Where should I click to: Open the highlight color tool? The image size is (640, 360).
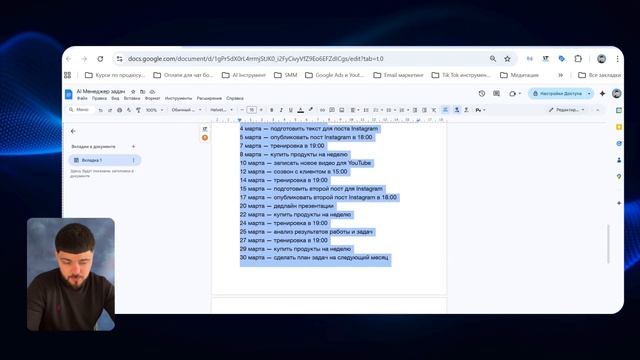pyautogui.click(x=311, y=109)
